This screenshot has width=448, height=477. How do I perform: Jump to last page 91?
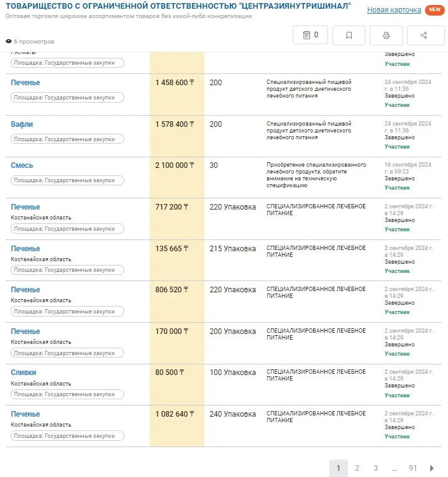click(x=413, y=468)
